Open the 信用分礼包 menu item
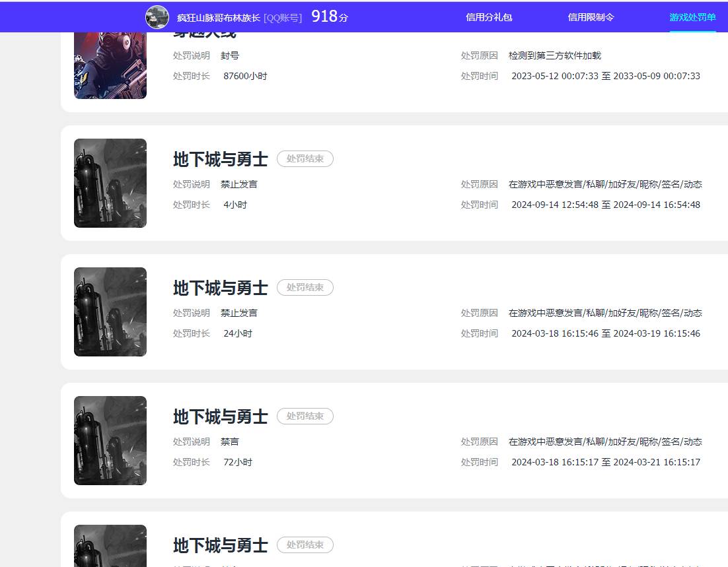The width and height of the screenshot is (728, 567). [489, 17]
